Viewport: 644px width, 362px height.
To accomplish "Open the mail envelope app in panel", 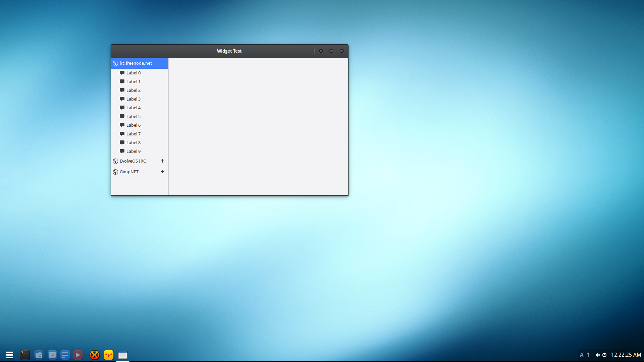I will (x=52, y=355).
